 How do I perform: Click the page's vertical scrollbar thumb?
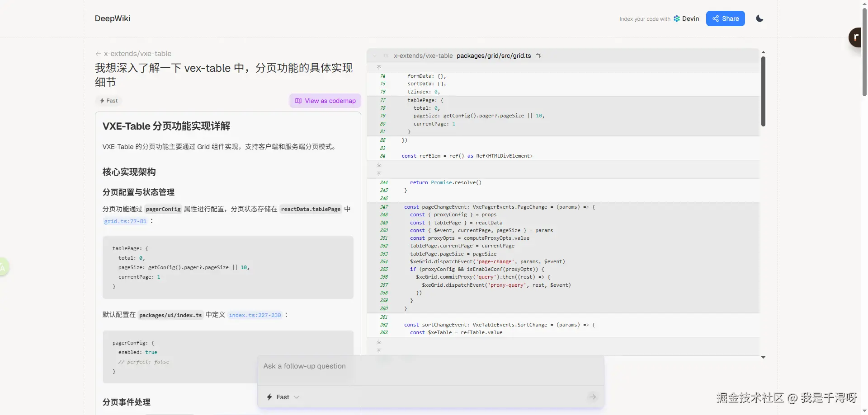pyautogui.click(x=864, y=52)
